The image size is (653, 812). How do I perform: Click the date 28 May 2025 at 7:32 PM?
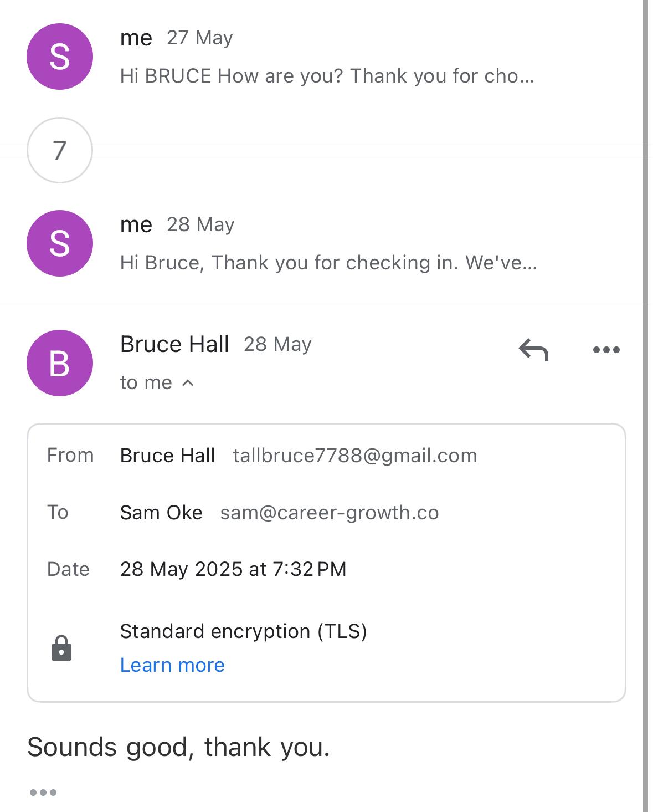233,569
